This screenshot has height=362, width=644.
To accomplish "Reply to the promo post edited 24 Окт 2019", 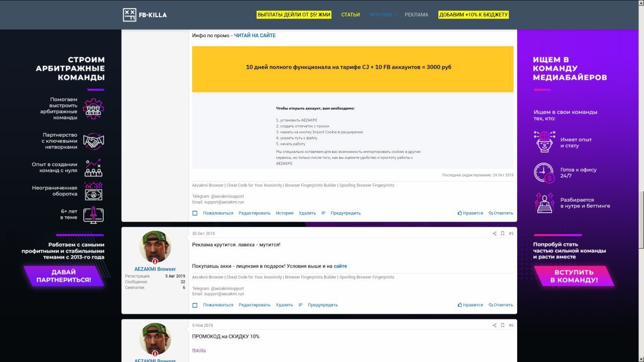I will click(x=501, y=213).
